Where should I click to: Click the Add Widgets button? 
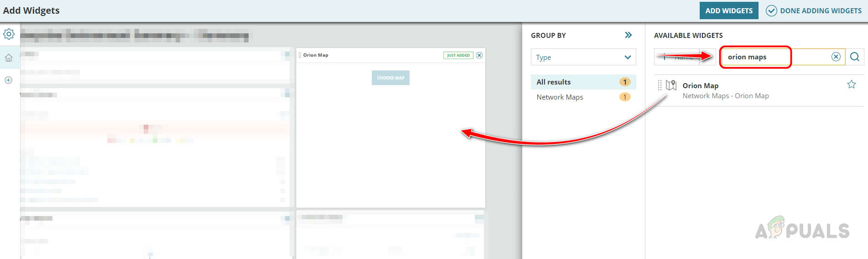tap(729, 11)
